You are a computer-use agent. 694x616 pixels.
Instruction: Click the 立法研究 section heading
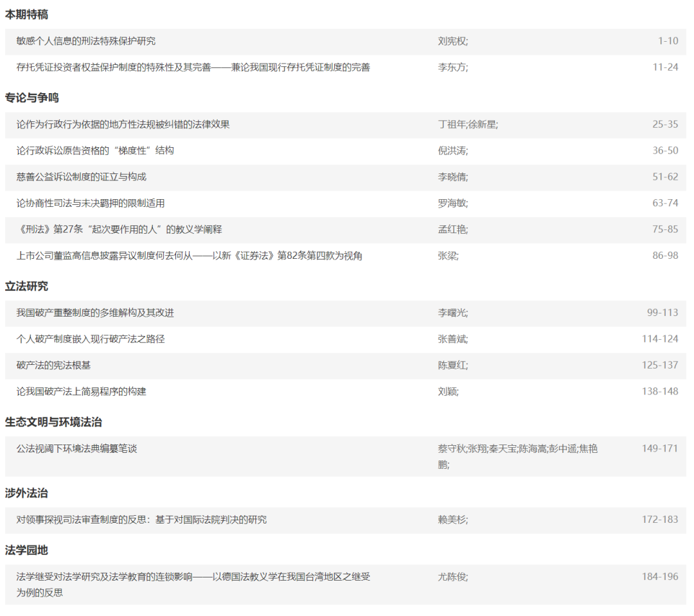pyautogui.click(x=26, y=286)
